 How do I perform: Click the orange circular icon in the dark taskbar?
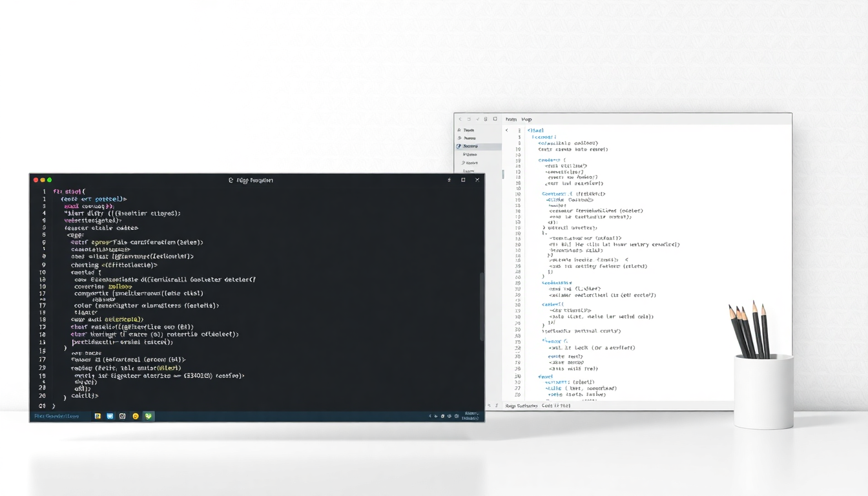136,417
